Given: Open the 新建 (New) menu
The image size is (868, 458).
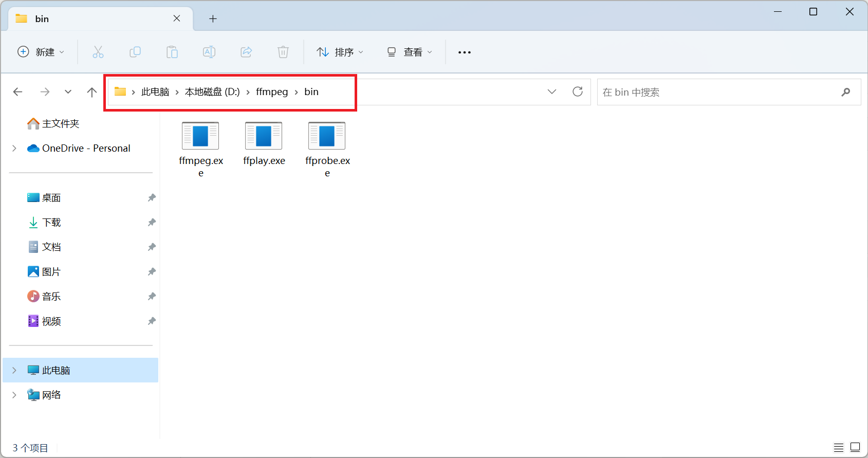Looking at the screenshot, I should [41, 52].
